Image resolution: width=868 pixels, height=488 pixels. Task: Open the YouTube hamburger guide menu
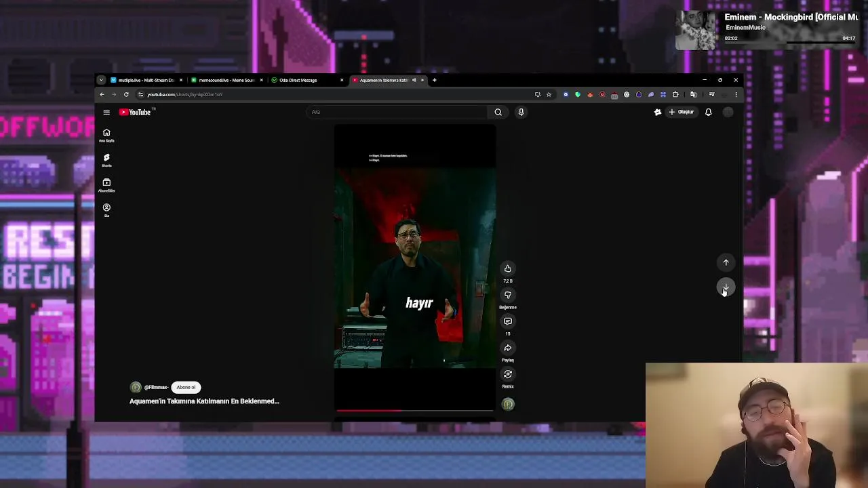click(x=106, y=112)
